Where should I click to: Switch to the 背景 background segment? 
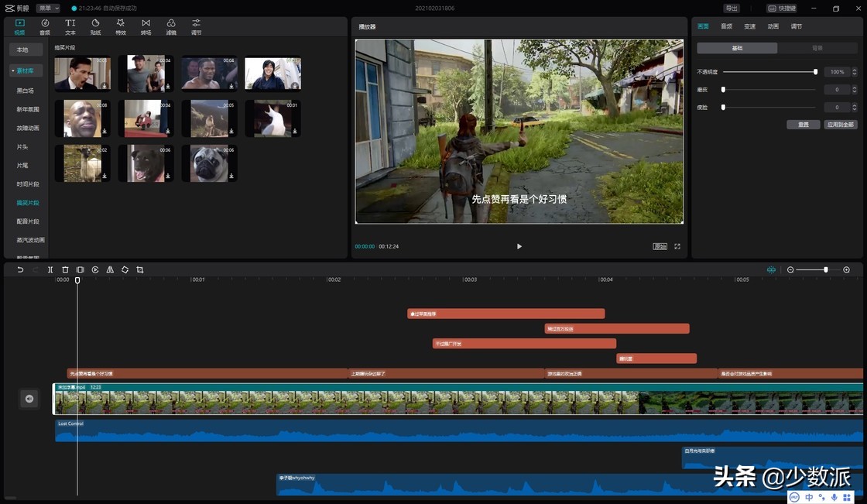click(817, 48)
